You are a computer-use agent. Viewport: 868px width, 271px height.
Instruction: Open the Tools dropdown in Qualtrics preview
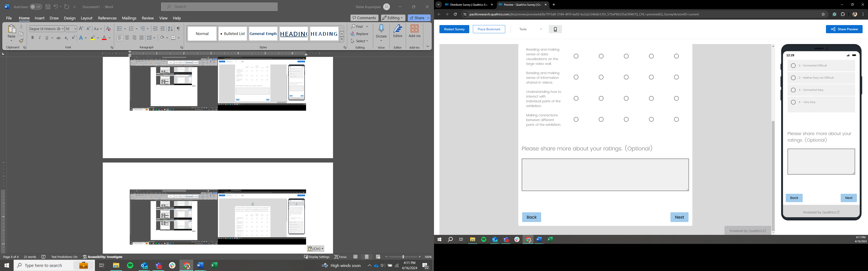[530, 29]
